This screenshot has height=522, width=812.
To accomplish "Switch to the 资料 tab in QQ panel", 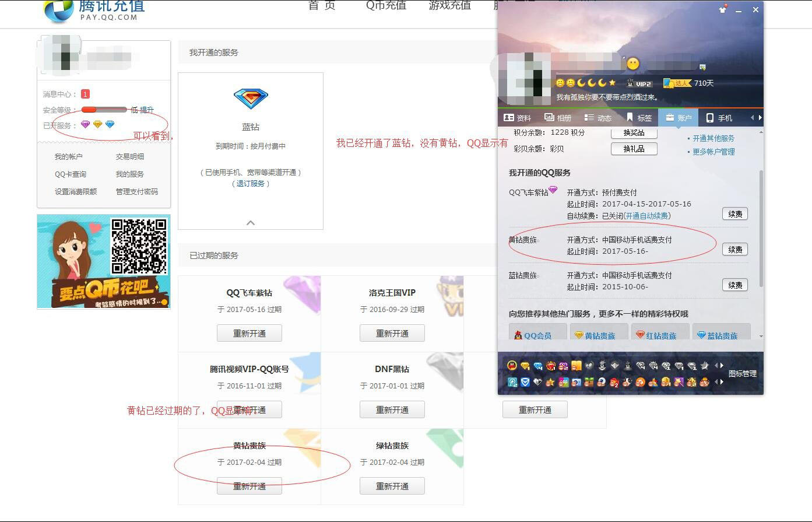I will click(518, 117).
